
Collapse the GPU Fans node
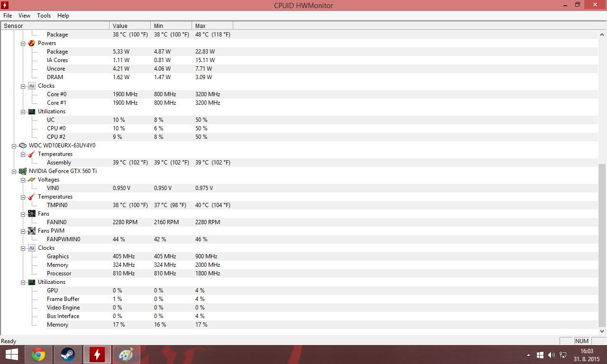pyautogui.click(x=23, y=214)
